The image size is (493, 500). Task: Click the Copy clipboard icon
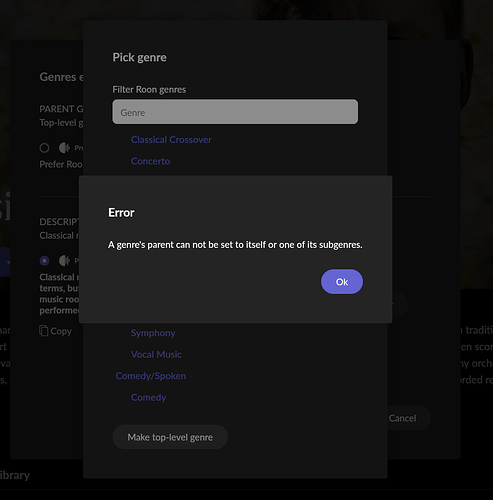tap(44, 331)
